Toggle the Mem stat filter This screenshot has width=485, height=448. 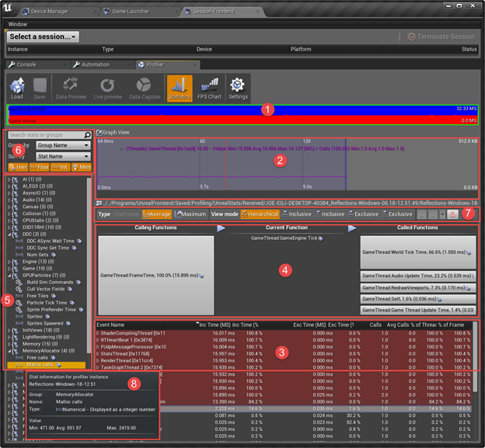82,167
